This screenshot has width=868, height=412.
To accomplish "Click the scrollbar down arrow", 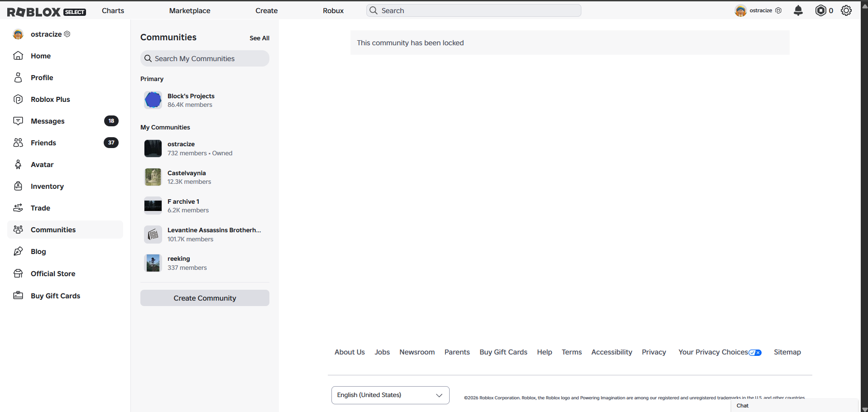I will point(864,409).
